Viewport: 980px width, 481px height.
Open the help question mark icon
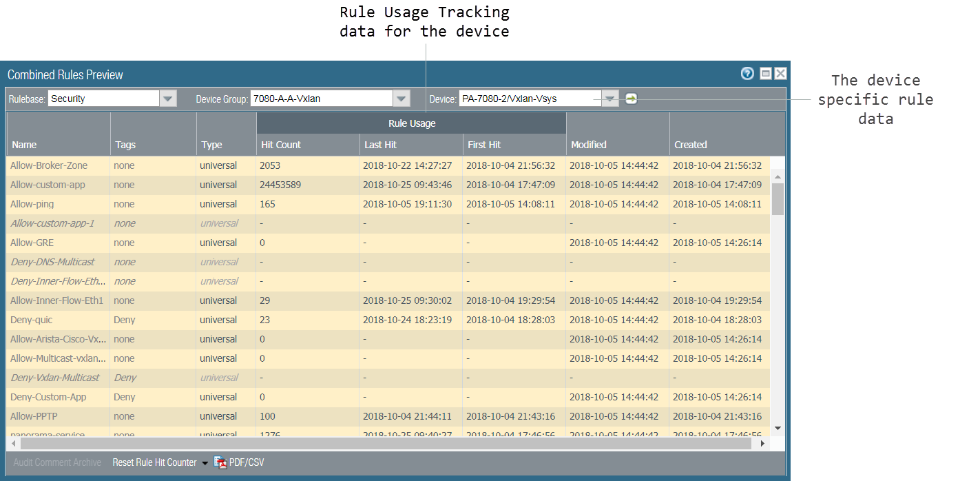pos(747,74)
